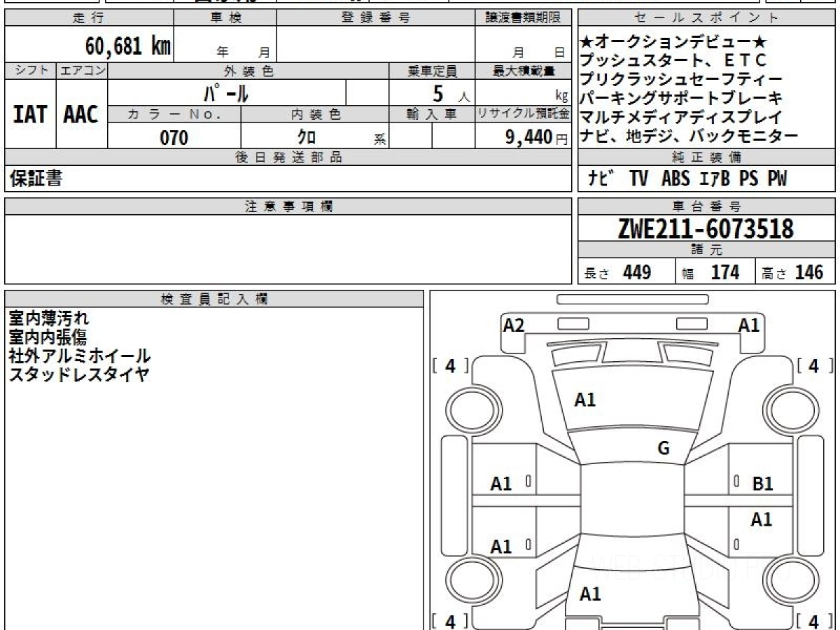Click the エアコン label
Image resolution: width=840 pixels, height=630 pixels.
coord(82,71)
